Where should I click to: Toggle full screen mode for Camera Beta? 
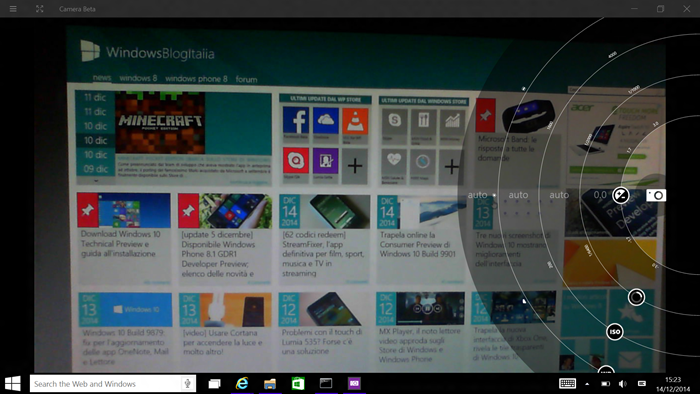(x=40, y=8)
